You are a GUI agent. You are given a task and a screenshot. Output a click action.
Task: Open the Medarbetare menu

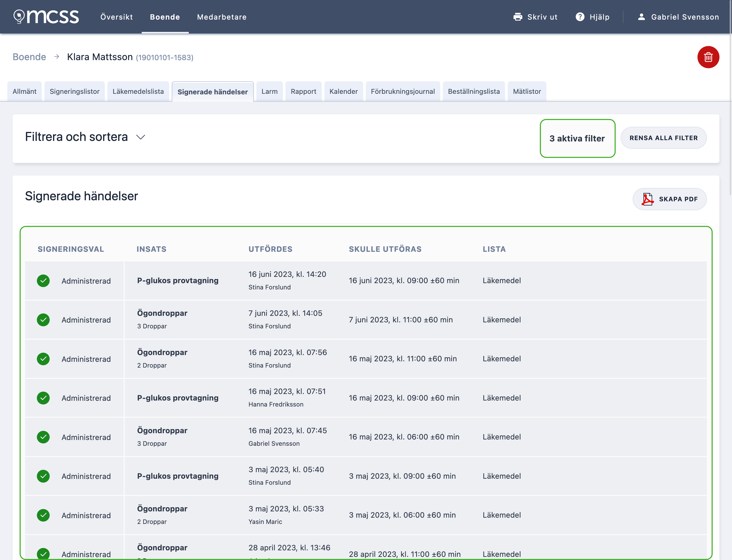point(222,17)
